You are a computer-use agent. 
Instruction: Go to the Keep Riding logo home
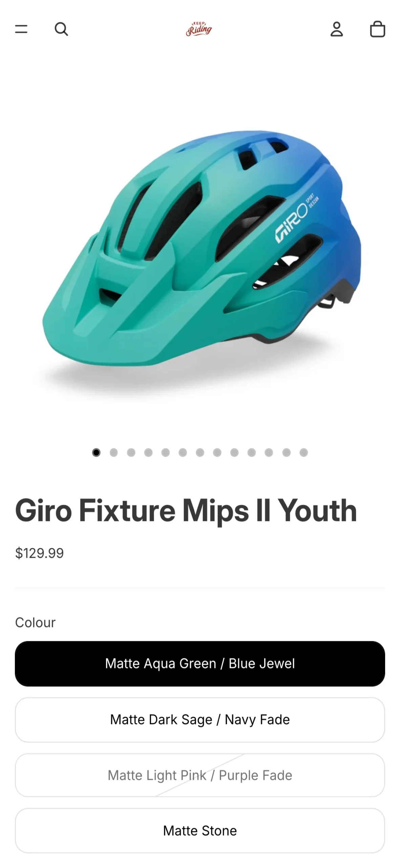pyautogui.click(x=199, y=29)
